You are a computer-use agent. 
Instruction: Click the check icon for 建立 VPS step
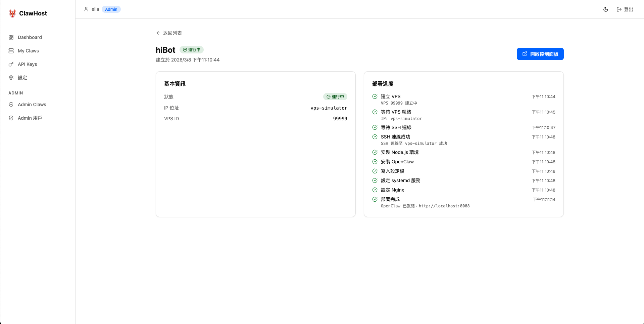(375, 96)
